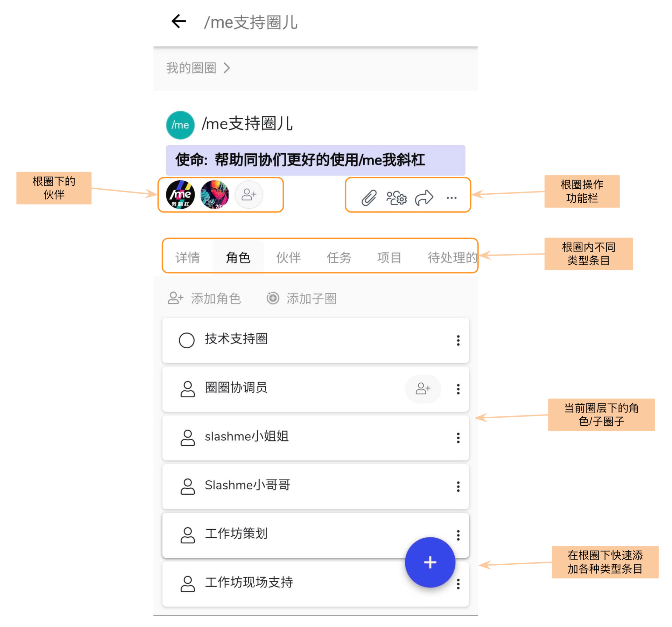This screenshot has width=672, height=627.
Task: Select the 角色 tab
Action: coord(238,257)
